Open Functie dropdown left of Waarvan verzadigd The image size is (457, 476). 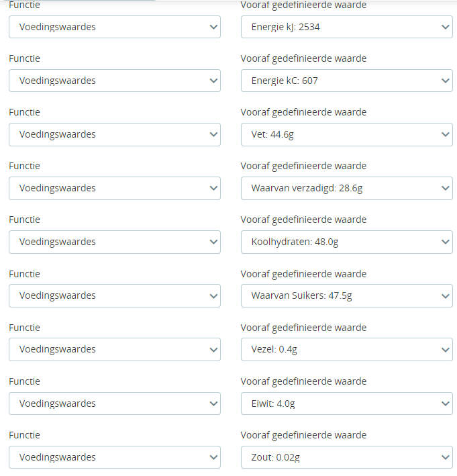[x=114, y=188]
